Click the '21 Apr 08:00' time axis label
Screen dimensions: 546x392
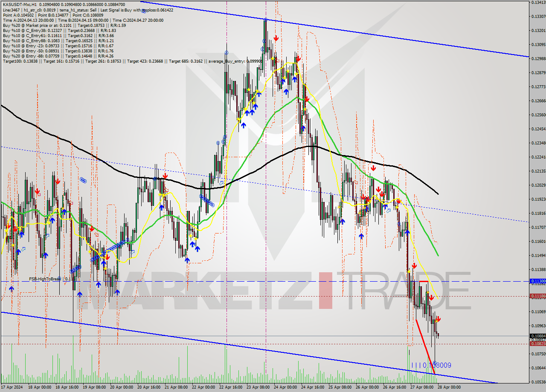[176, 388]
